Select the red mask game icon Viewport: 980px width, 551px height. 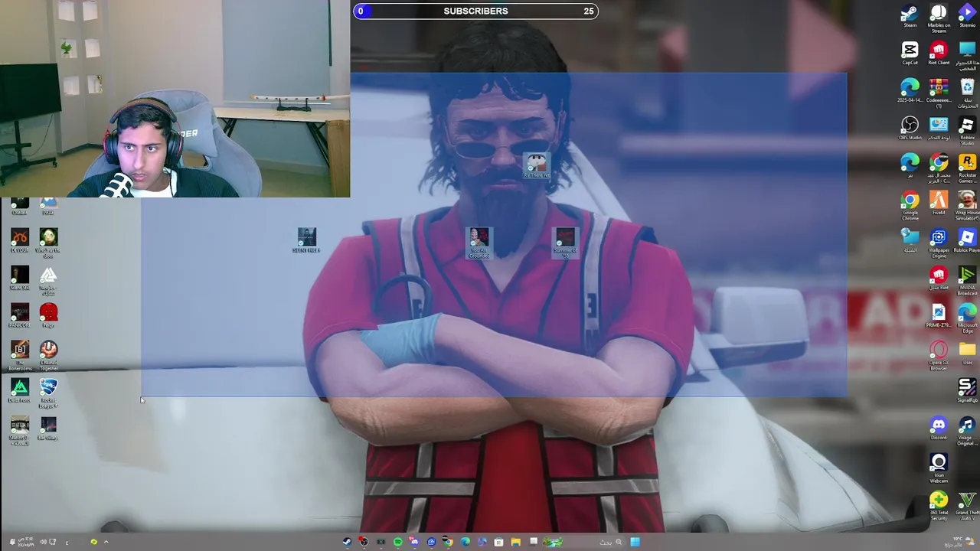(x=48, y=315)
